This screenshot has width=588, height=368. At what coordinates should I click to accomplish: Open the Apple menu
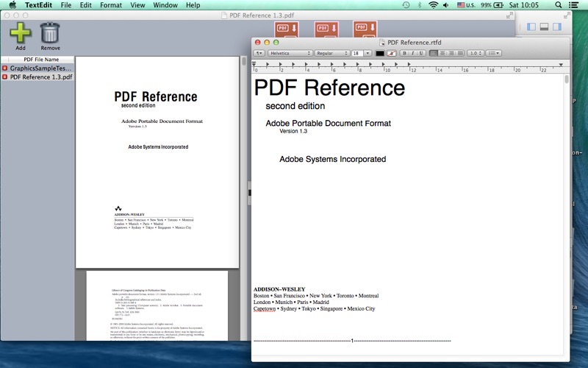pos(12,5)
